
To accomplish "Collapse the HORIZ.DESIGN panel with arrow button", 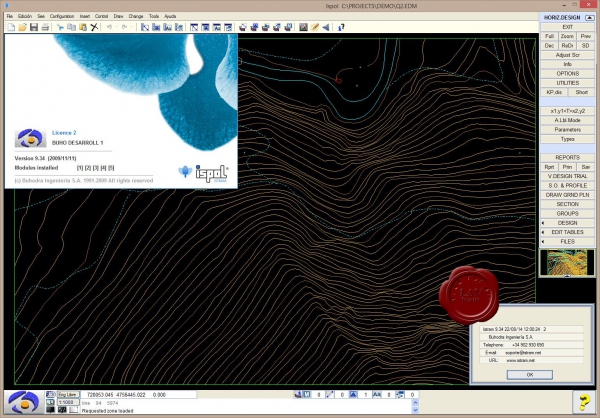I will coord(590,18).
